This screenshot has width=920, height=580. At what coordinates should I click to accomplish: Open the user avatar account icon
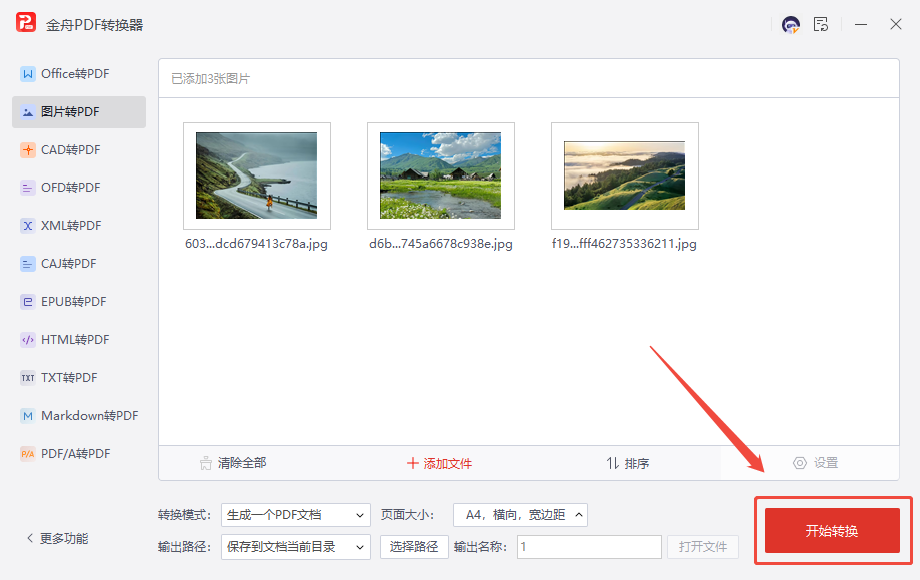(791, 25)
